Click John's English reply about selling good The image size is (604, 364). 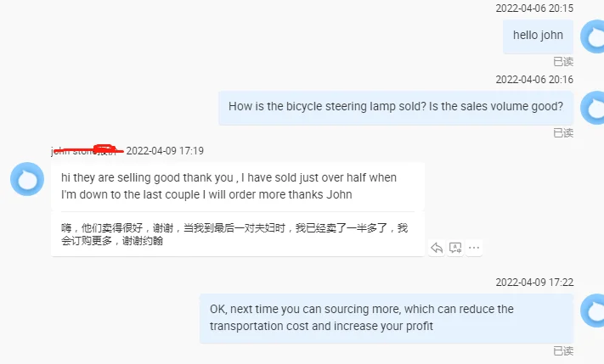229,186
